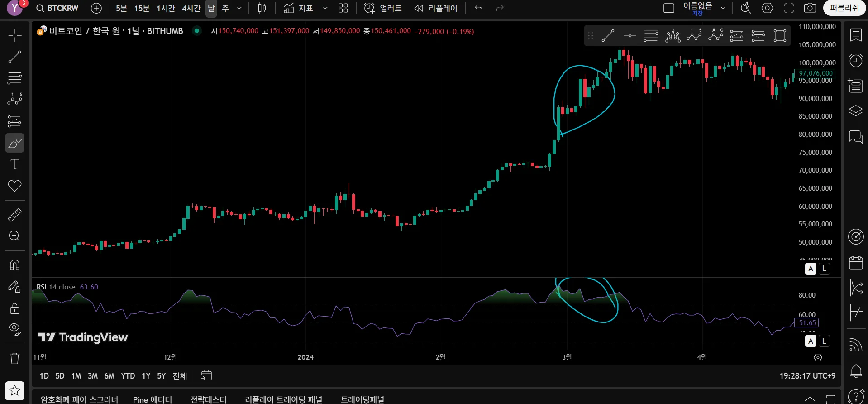Expand the 이름없음 layout dropdown arrow
This screenshot has height=404, width=868.
click(x=723, y=8)
